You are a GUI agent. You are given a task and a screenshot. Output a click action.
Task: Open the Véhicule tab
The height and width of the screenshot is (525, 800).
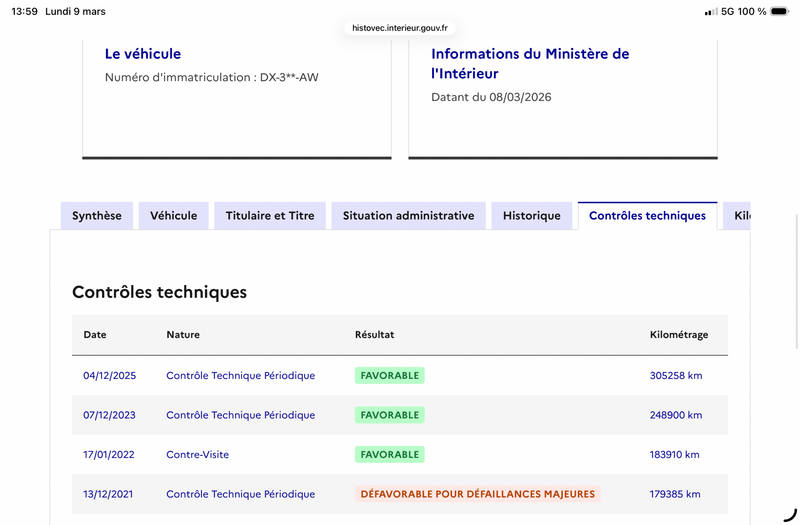(174, 216)
